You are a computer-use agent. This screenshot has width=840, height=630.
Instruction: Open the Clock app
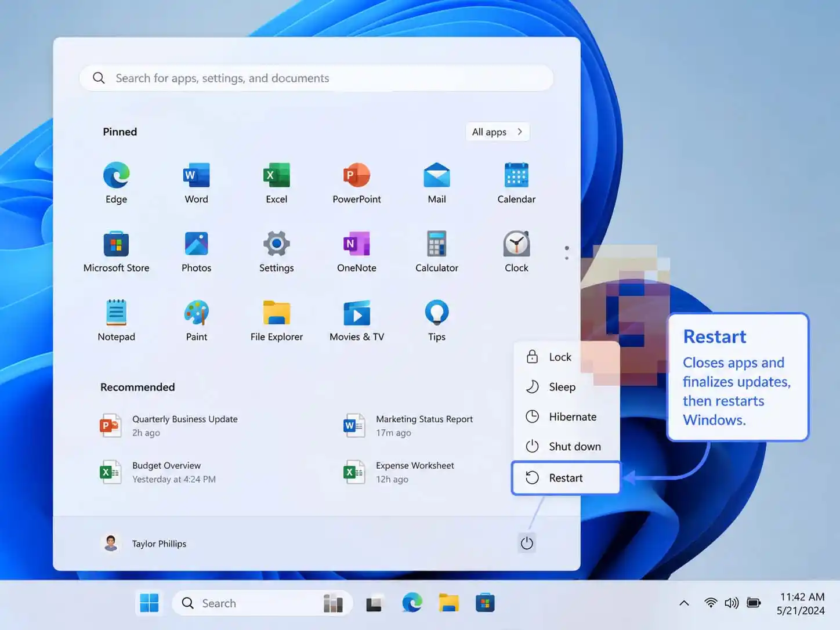pyautogui.click(x=516, y=252)
